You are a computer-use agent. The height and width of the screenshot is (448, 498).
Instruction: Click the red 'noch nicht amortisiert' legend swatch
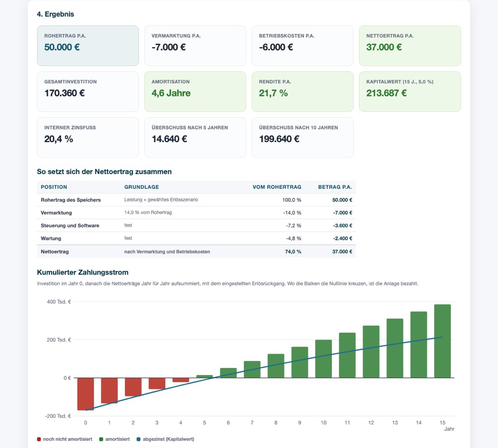[39, 439]
